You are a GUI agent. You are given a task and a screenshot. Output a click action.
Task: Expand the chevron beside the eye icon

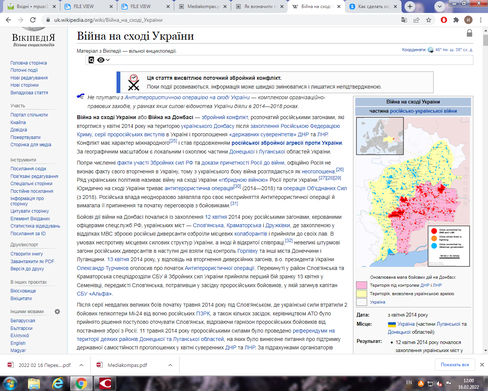pyautogui.click(x=107, y=60)
